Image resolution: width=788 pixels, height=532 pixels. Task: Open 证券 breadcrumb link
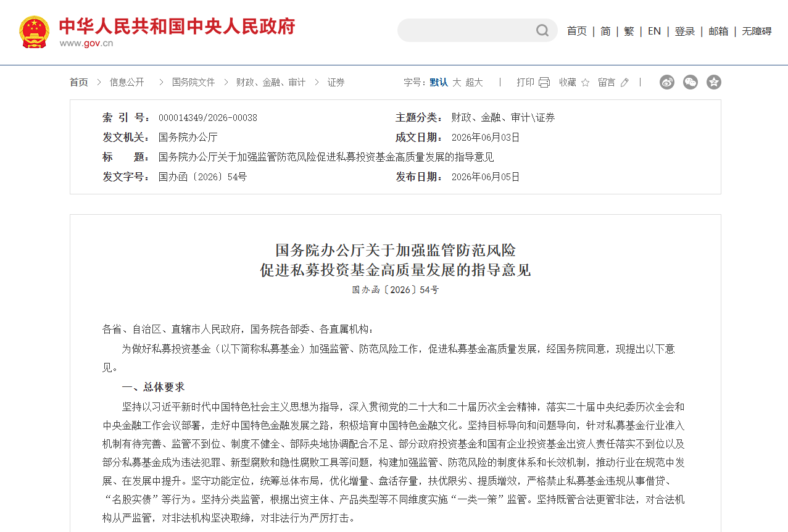(x=336, y=82)
